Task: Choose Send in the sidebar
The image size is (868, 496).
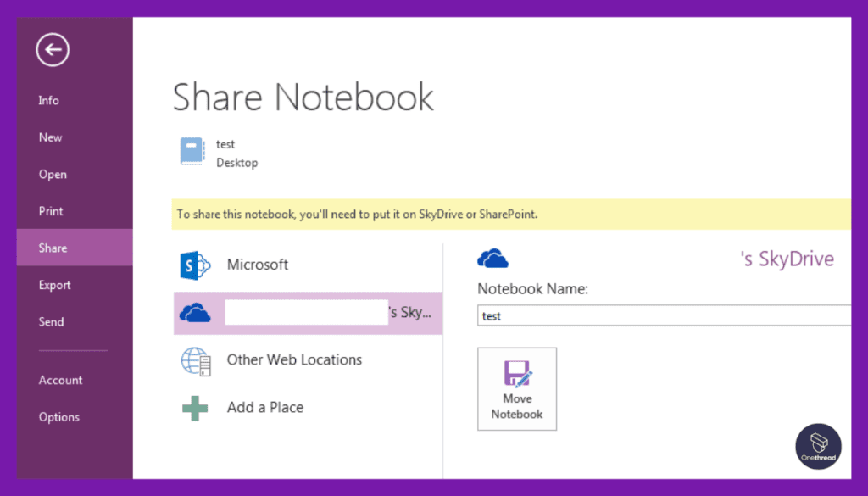Action: coord(51,321)
